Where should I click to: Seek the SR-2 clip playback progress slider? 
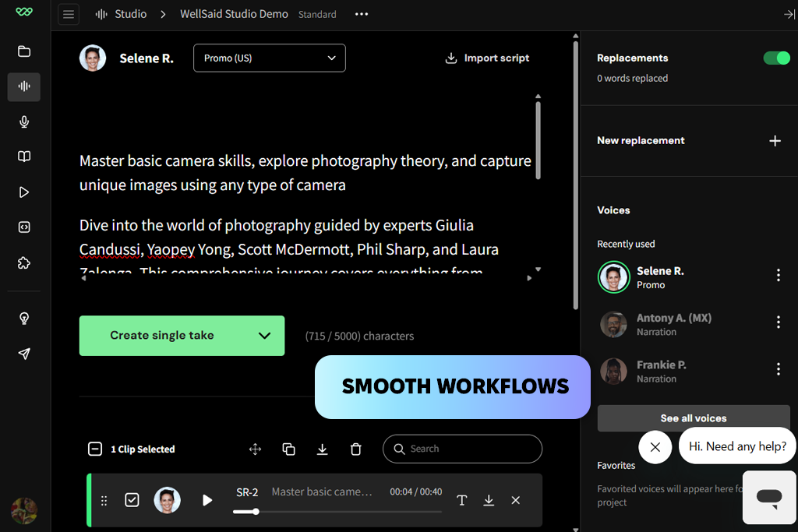(337, 512)
